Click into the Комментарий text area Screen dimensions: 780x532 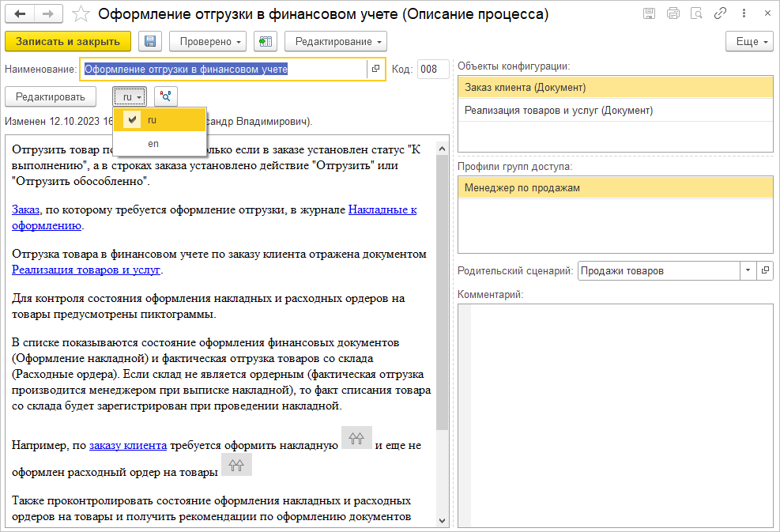pyautogui.click(x=620, y=415)
